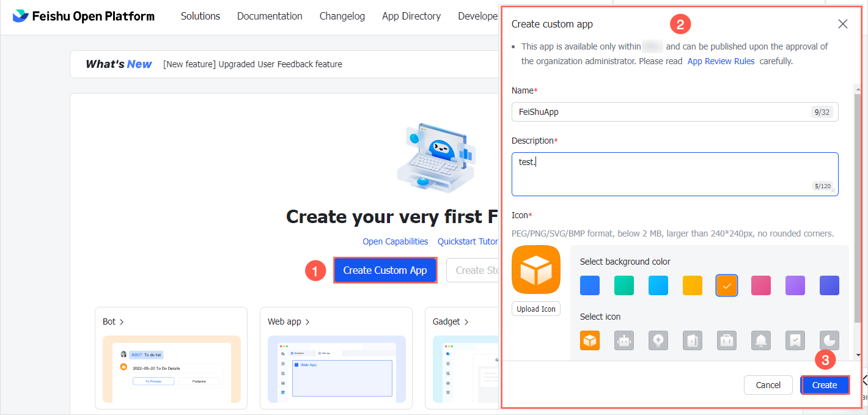Choose the blue background color

coord(590,285)
